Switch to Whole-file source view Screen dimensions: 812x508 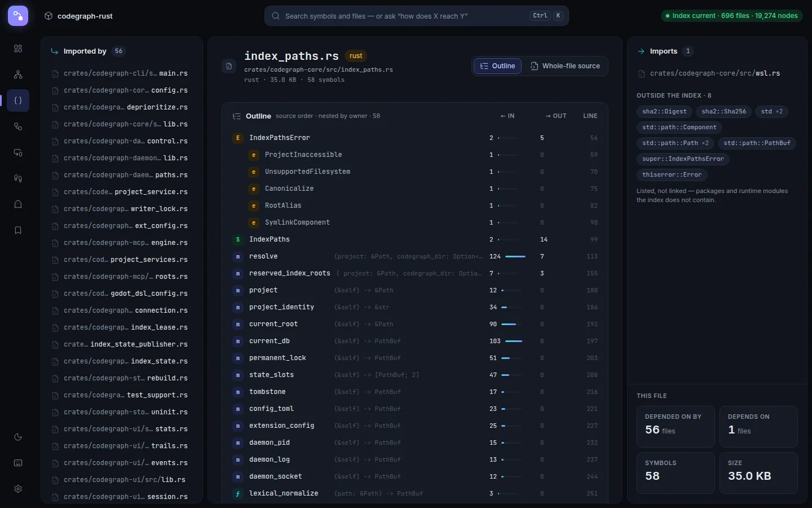pyautogui.click(x=565, y=66)
